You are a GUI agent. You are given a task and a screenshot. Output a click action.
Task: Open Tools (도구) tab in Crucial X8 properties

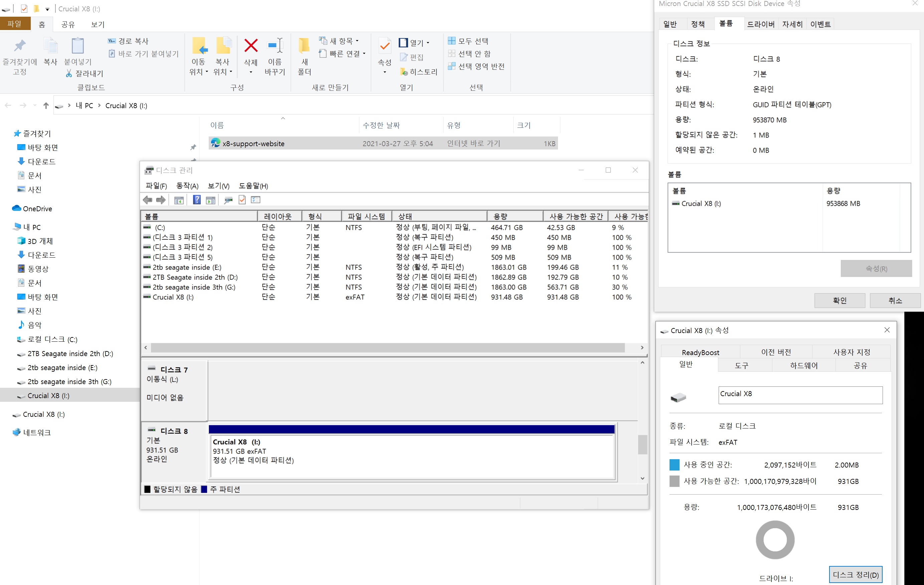pos(741,366)
